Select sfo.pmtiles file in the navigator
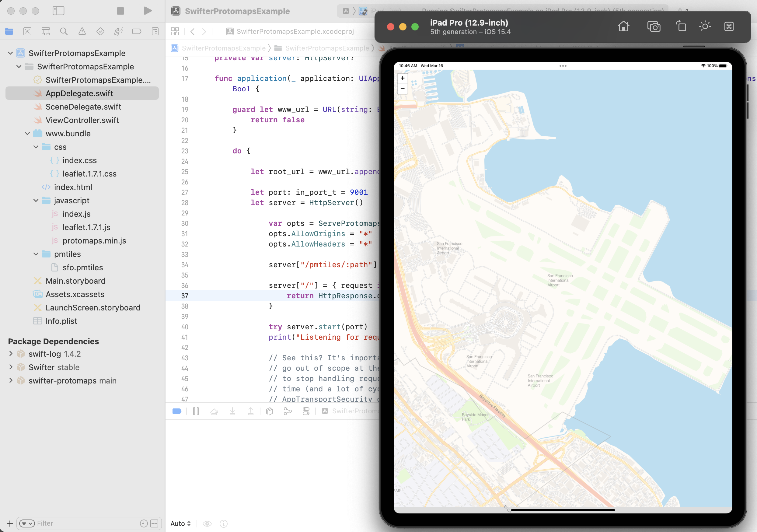The height and width of the screenshot is (532, 757). tap(82, 268)
